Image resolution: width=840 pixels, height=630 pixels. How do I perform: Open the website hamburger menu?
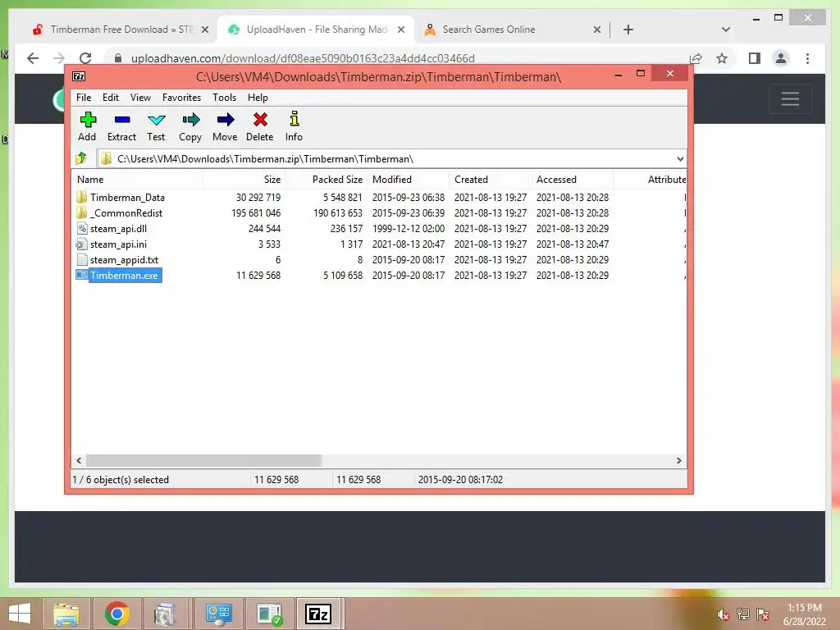790,98
